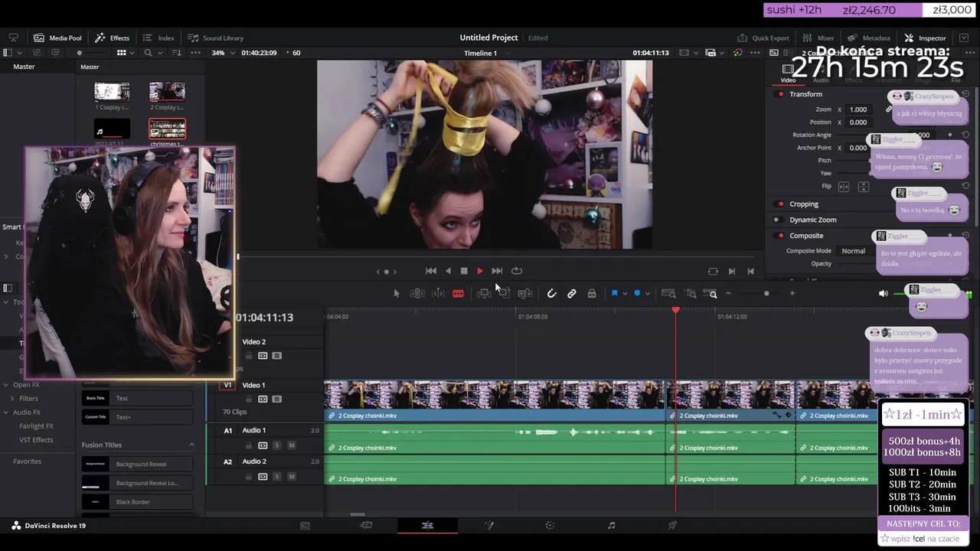This screenshot has height=551, width=980.
Task: Collapse the Fusion Titles section
Action: [191, 445]
